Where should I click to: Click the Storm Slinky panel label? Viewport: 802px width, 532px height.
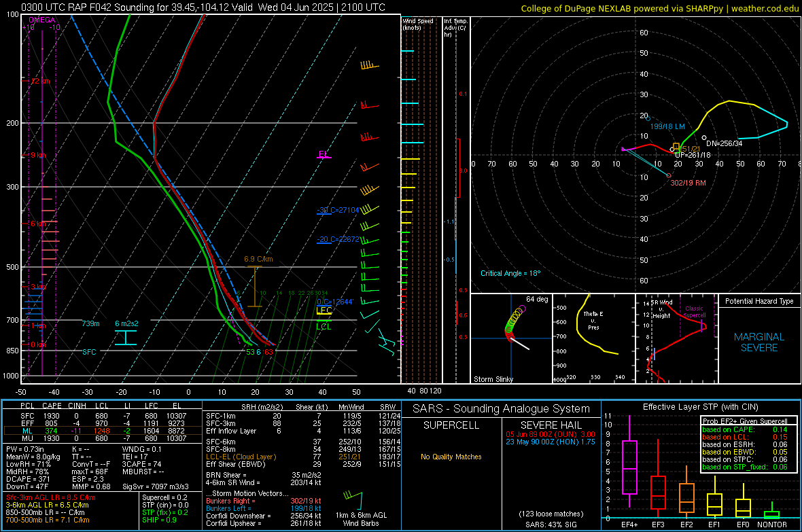pyautogui.click(x=493, y=379)
